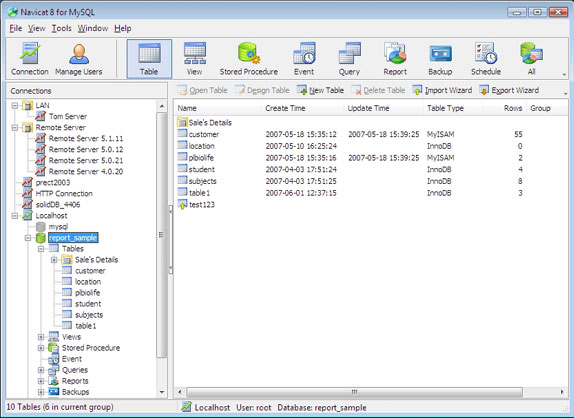Sort by the Name column header

pyautogui.click(x=217, y=108)
